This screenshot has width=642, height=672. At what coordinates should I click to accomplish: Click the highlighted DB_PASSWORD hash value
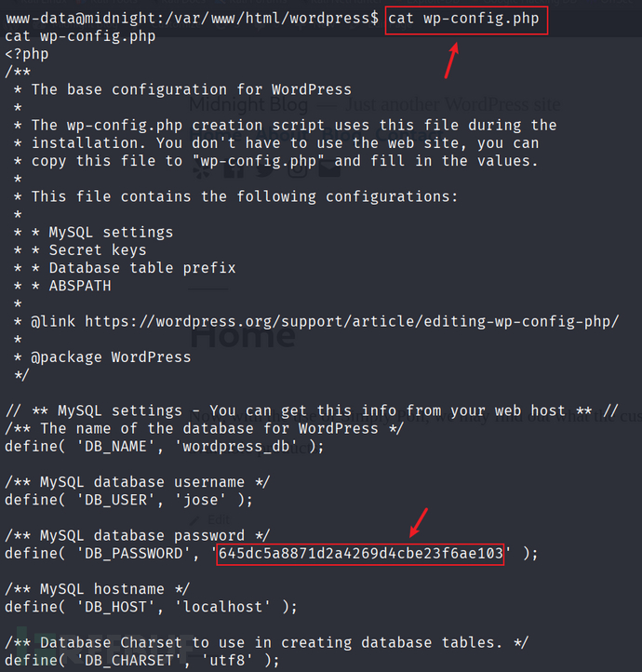pyautogui.click(x=360, y=554)
